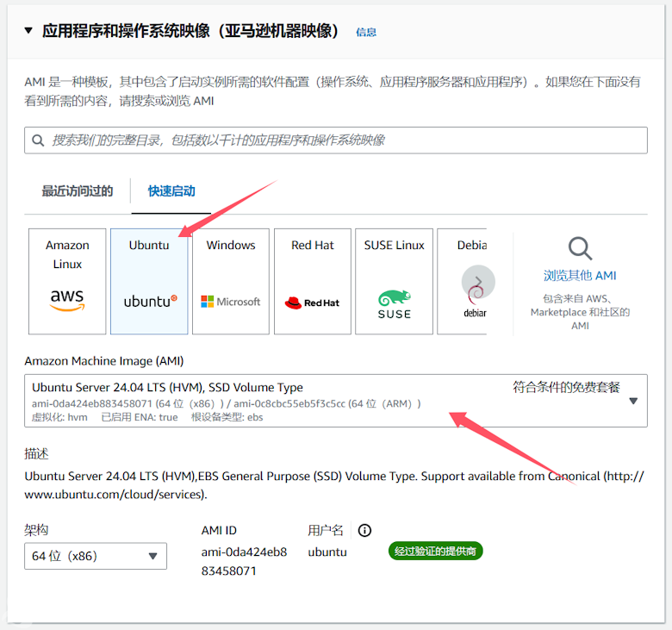672x630 pixels.
Task: Click the Amazon Machine Image (AMI) label
Action: [x=104, y=361]
